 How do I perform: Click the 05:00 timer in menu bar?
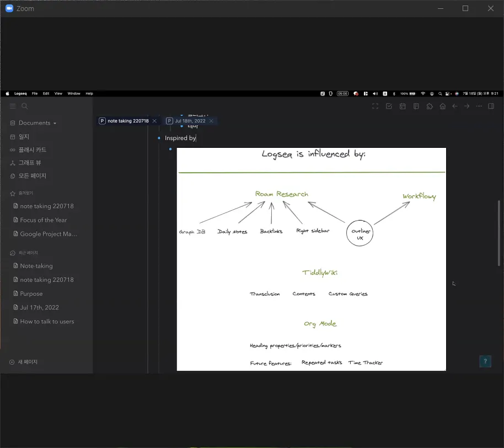pyautogui.click(x=342, y=94)
